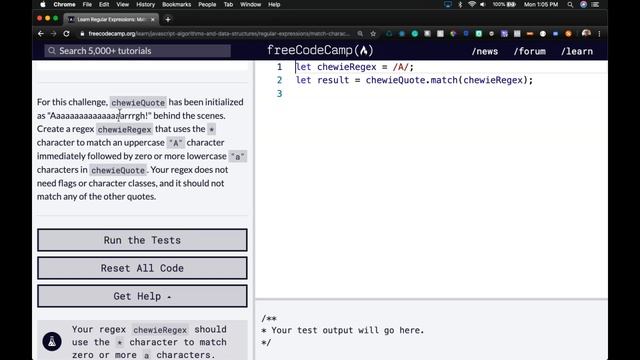
Task: Open the Window menu
Action: (x=250, y=4)
